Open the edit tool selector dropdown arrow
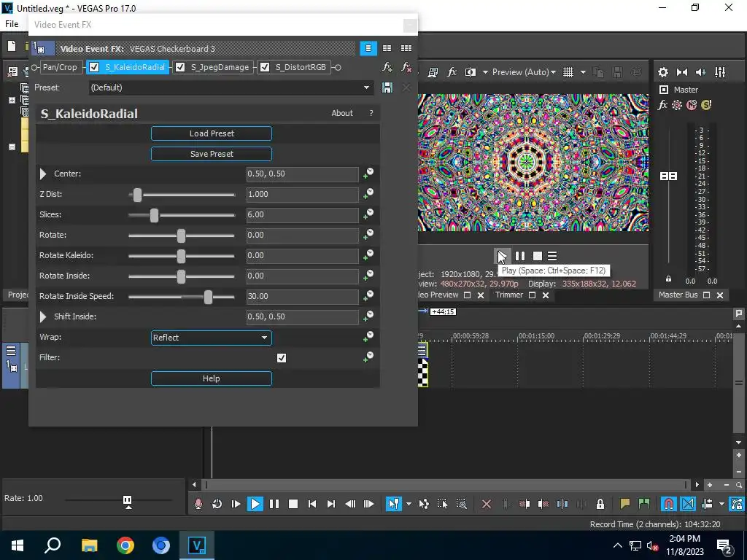 [409, 504]
